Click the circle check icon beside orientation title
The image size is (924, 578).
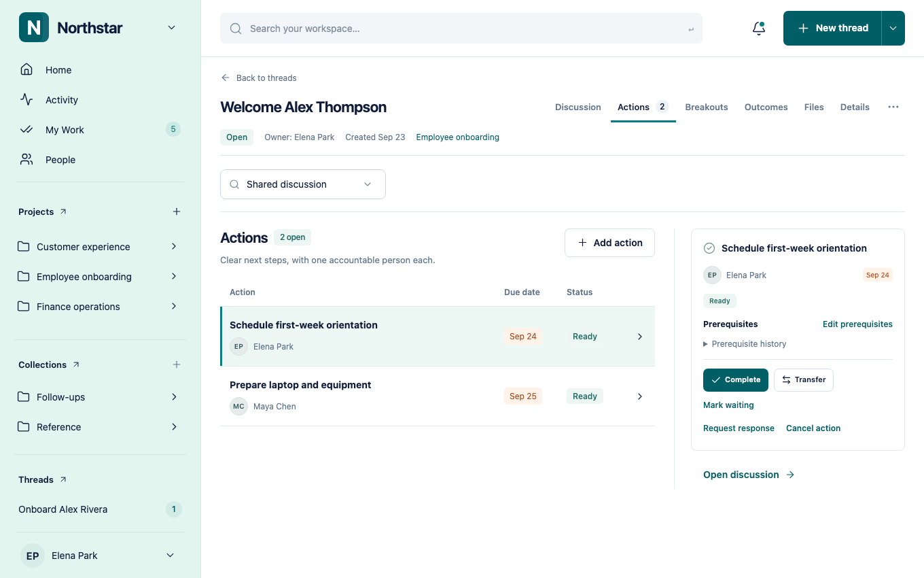709,248
